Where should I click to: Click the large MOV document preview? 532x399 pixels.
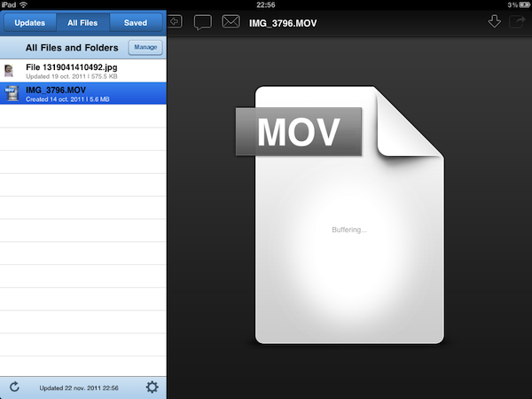click(340, 215)
